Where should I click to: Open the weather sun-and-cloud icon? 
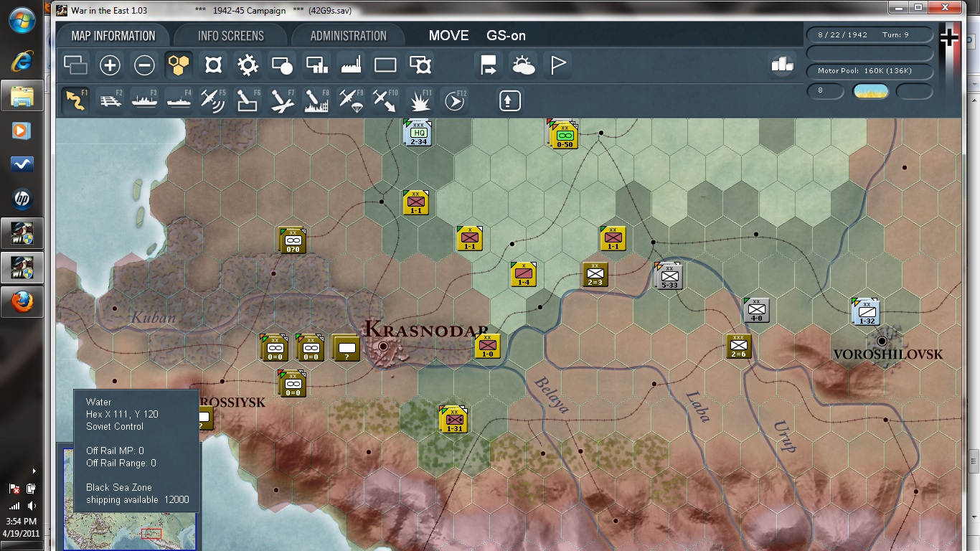coord(523,65)
